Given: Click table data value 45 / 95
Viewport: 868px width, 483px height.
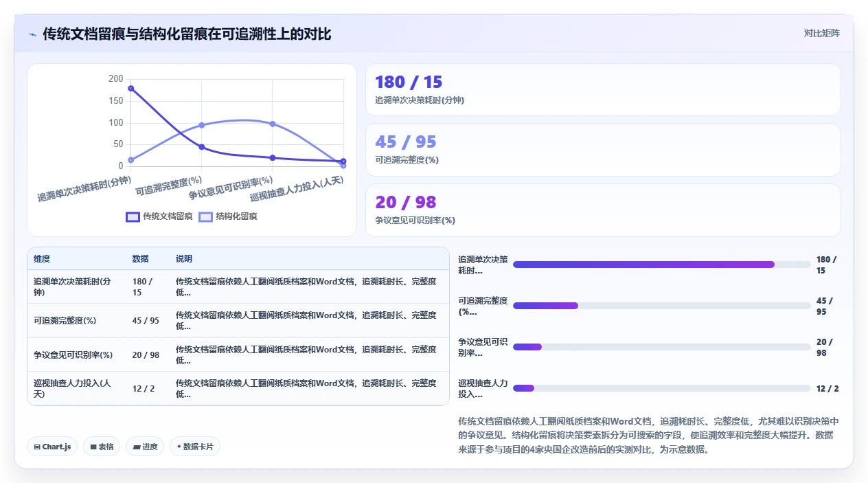Looking at the screenshot, I should pyautogui.click(x=146, y=321).
